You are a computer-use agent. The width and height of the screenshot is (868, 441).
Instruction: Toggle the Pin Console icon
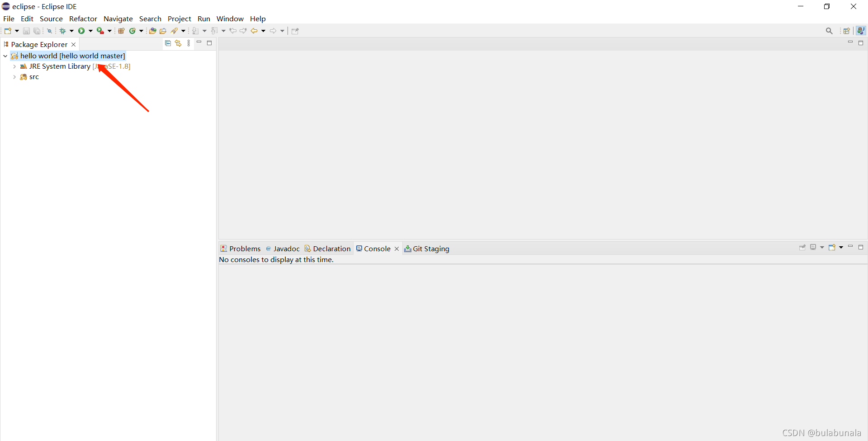tap(802, 247)
